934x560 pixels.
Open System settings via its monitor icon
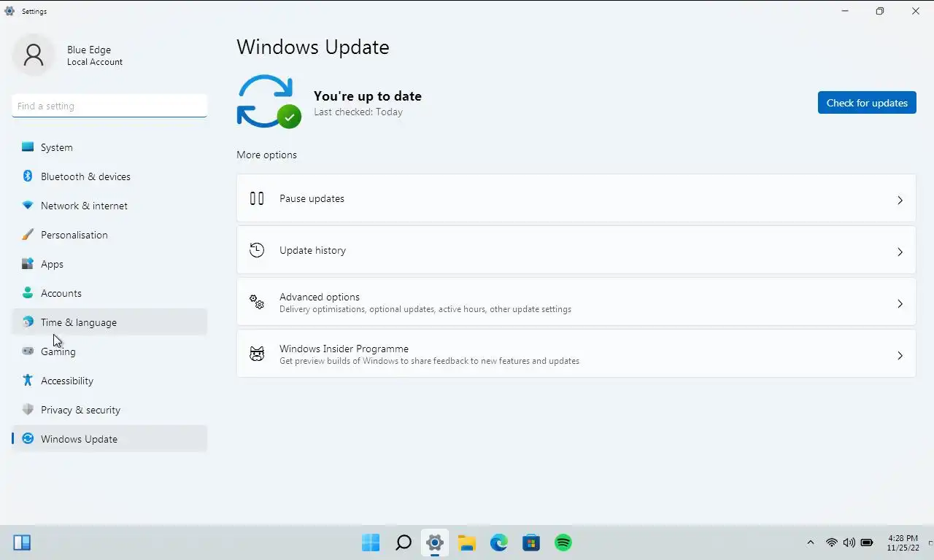click(28, 147)
